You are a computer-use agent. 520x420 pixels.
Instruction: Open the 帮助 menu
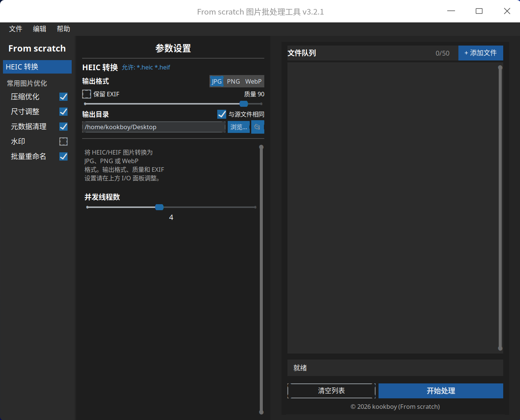coord(63,29)
